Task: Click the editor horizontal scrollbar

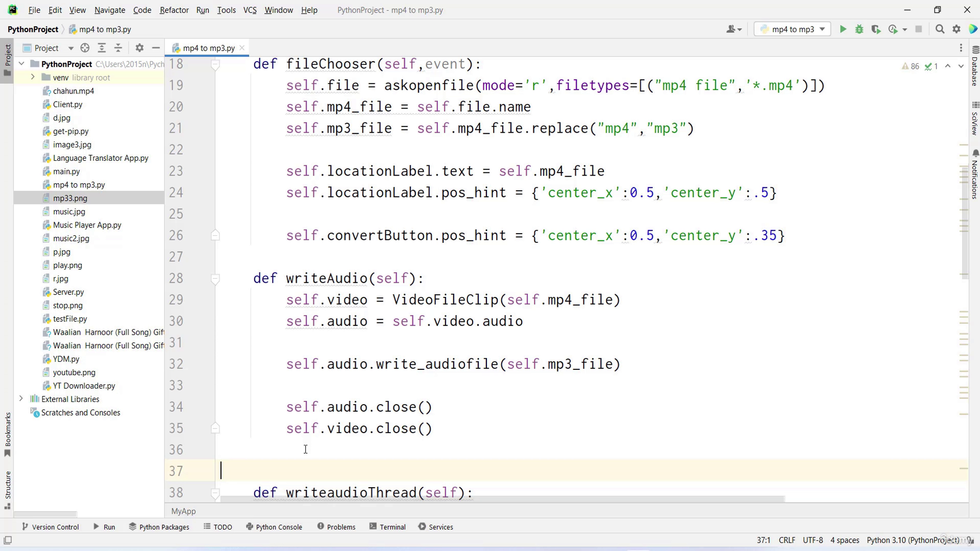Action: tap(502, 499)
